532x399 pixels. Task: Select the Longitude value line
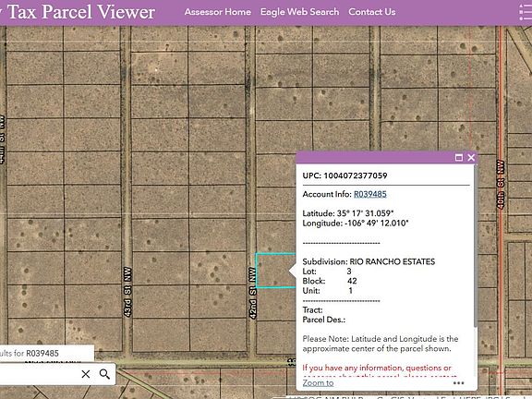click(356, 224)
